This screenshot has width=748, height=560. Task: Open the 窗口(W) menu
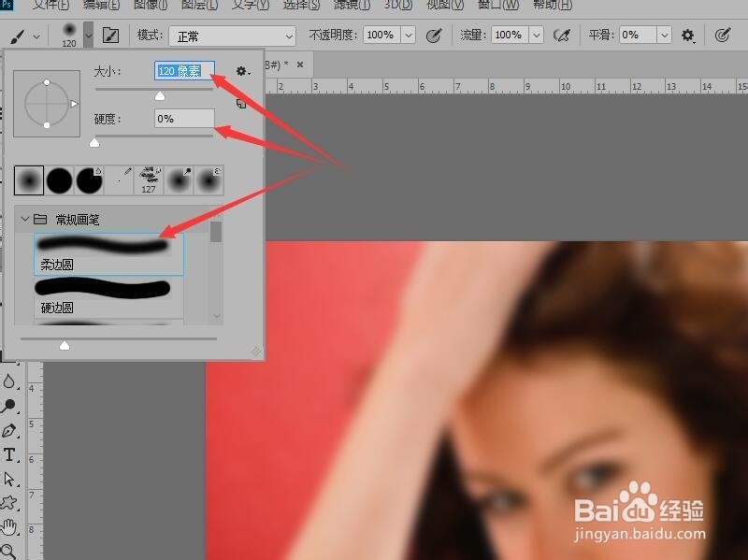(x=498, y=6)
